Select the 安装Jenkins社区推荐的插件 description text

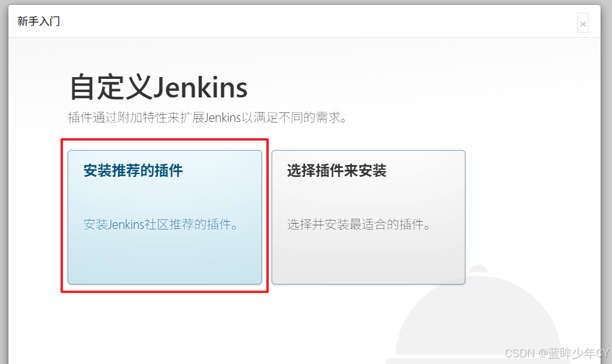[161, 224]
